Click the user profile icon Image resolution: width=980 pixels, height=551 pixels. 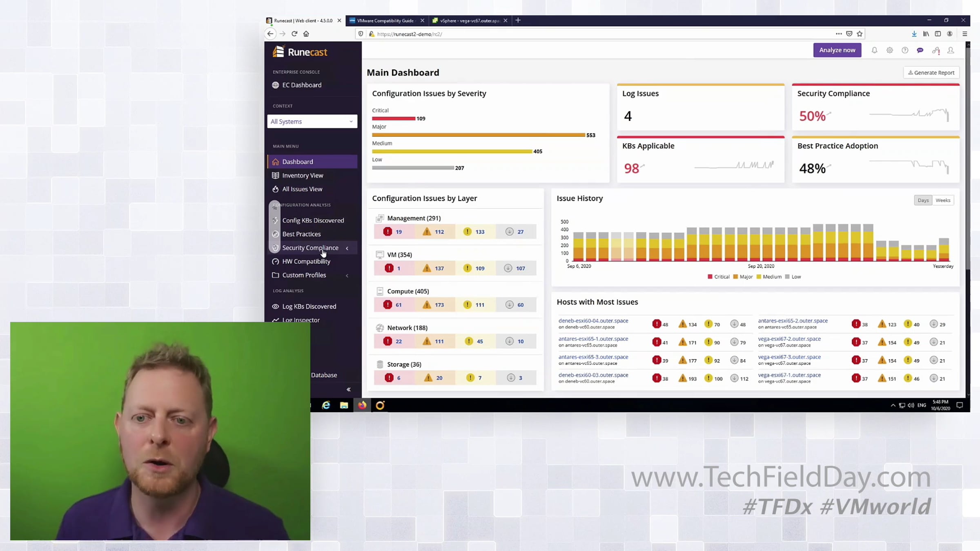pyautogui.click(x=951, y=50)
